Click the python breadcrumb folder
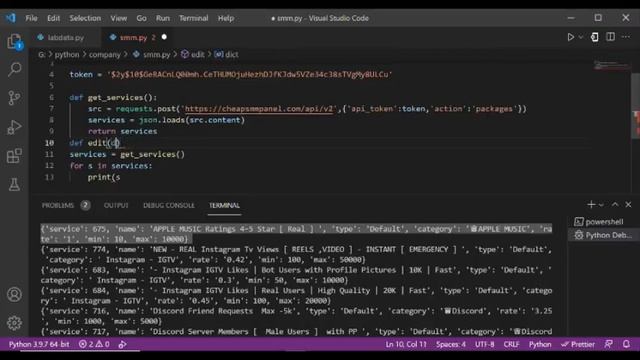This screenshot has width=640, height=360. (x=67, y=55)
